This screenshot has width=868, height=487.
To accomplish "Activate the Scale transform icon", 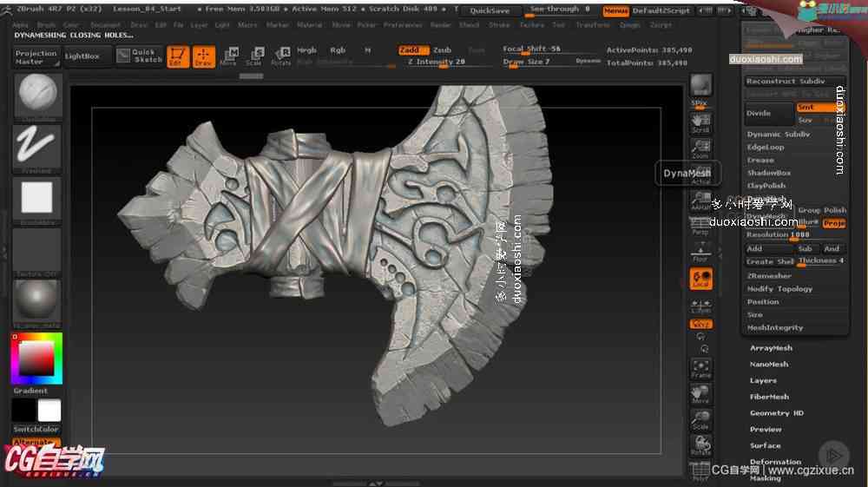I will [254, 56].
